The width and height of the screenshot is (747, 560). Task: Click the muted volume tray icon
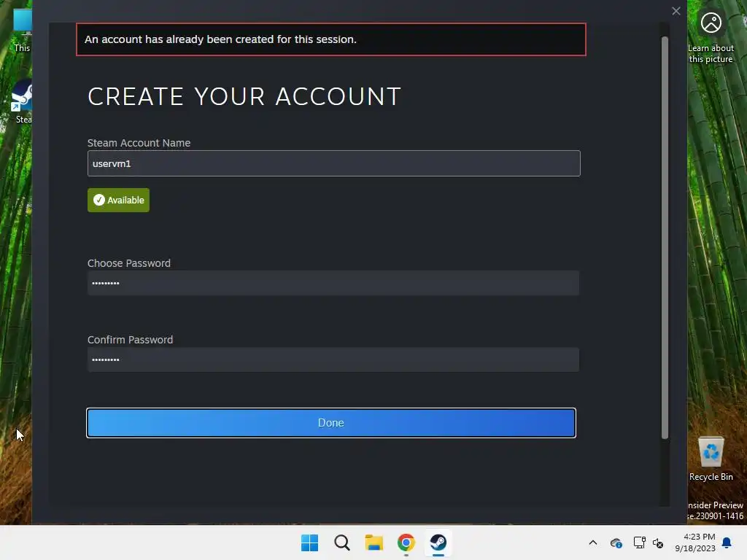[x=658, y=542]
